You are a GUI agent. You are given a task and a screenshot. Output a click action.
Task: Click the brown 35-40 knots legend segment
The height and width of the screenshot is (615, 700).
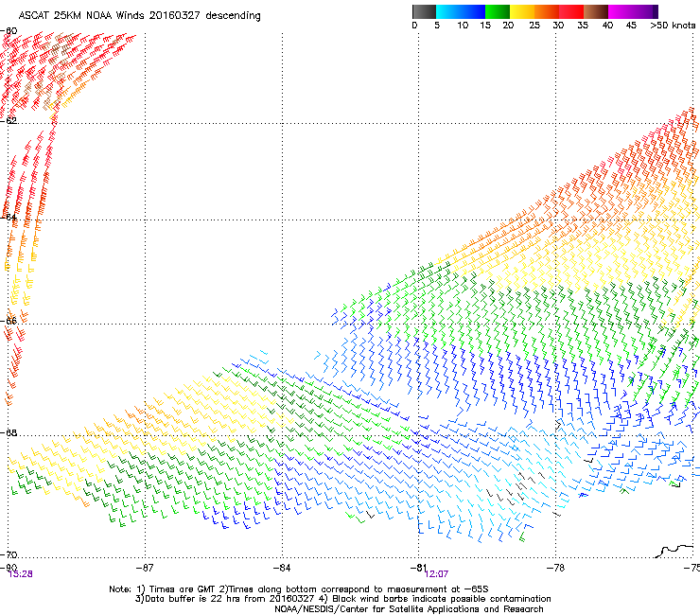coord(596,11)
